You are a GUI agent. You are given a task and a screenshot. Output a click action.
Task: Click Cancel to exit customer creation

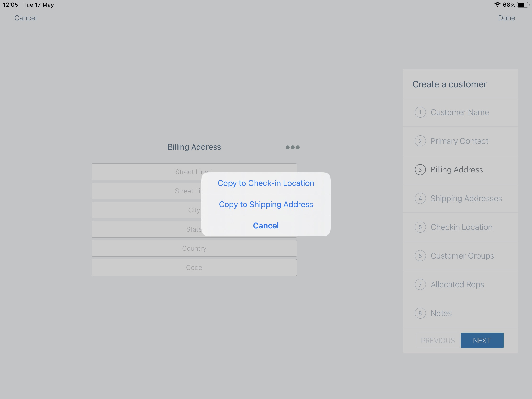pos(26,18)
